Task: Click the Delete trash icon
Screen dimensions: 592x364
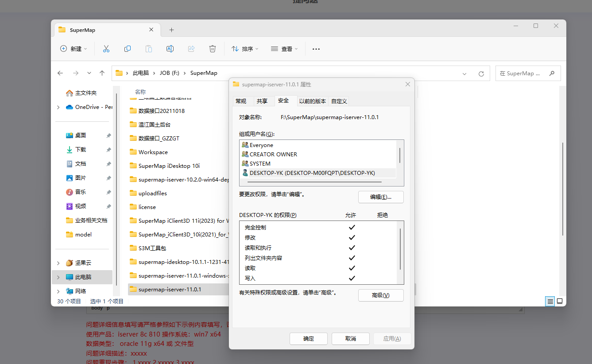Action: (x=213, y=49)
